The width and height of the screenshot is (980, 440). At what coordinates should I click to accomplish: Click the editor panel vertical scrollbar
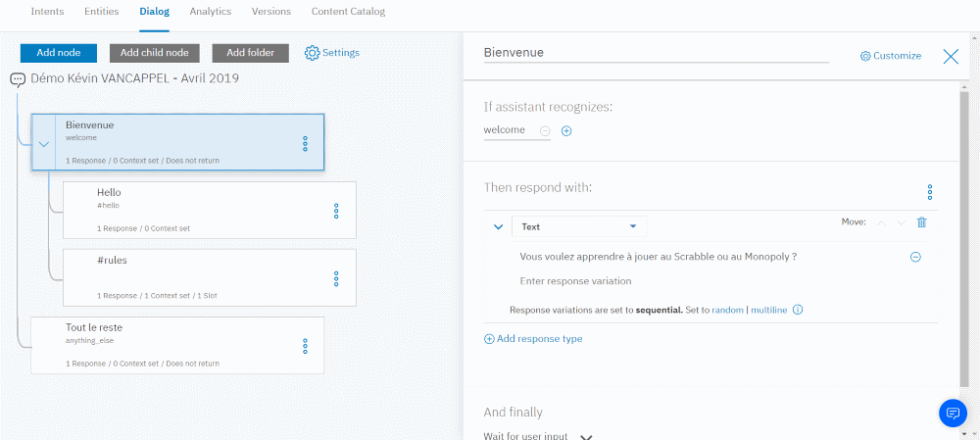click(x=965, y=237)
